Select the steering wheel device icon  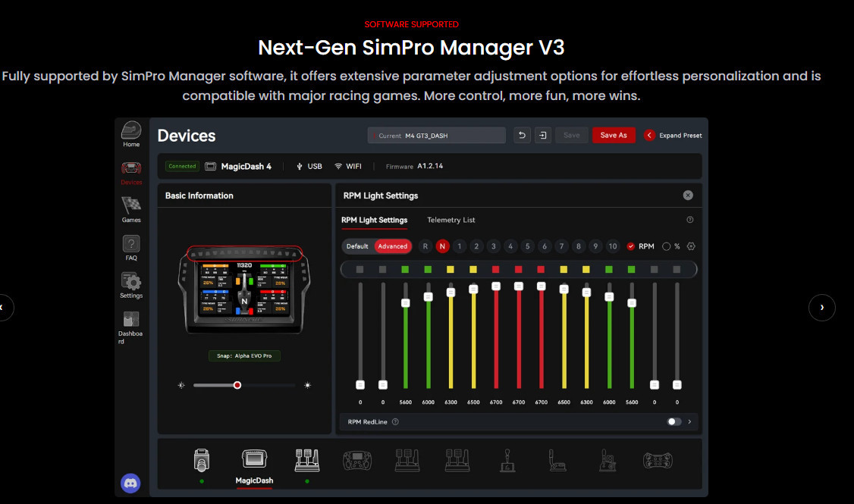357,461
